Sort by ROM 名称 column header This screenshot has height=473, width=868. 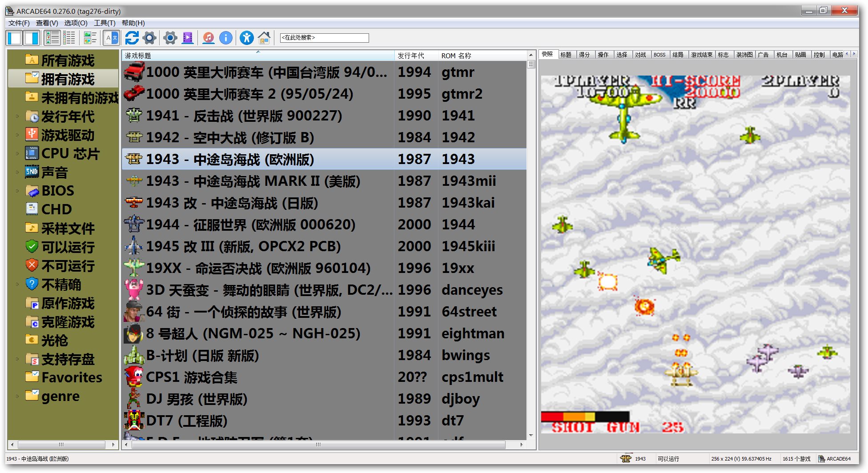[482, 56]
